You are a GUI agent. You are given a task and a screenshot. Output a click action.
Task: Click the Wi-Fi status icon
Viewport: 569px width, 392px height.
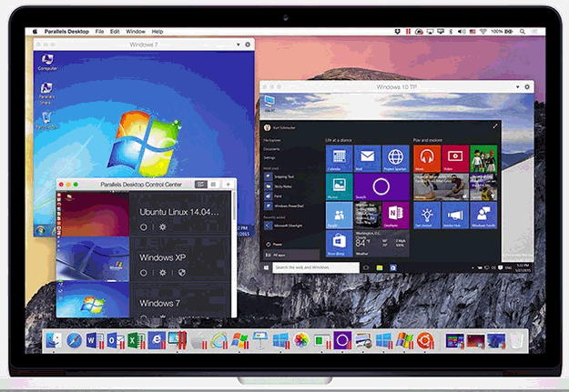pos(483,32)
